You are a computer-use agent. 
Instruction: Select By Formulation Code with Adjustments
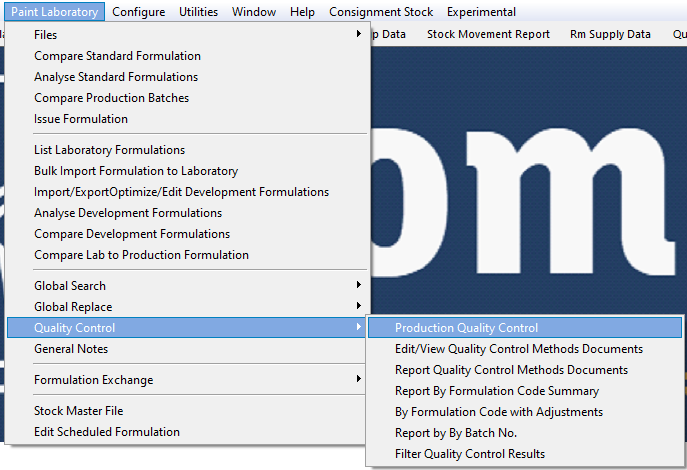click(498, 412)
